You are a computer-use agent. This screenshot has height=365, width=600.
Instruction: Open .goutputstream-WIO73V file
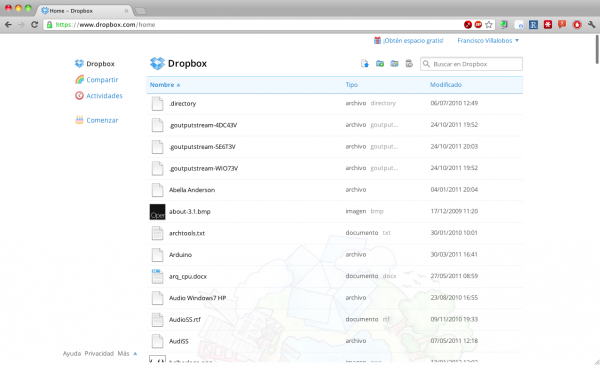(x=204, y=168)
